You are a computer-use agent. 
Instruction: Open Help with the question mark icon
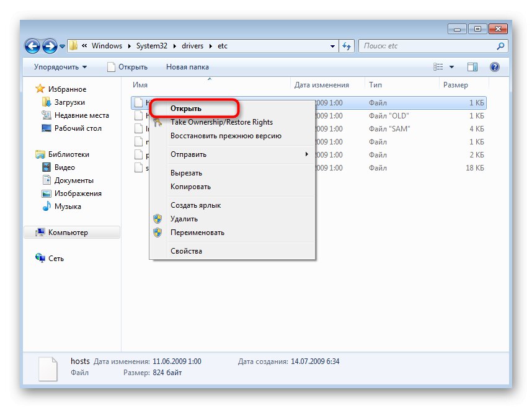point(495,67)
